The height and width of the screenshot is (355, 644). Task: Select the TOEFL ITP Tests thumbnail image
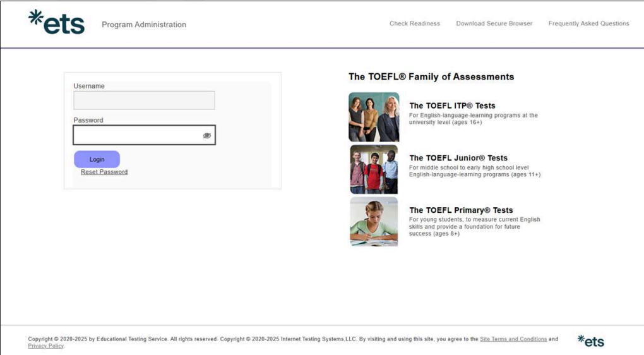[374, 117]
